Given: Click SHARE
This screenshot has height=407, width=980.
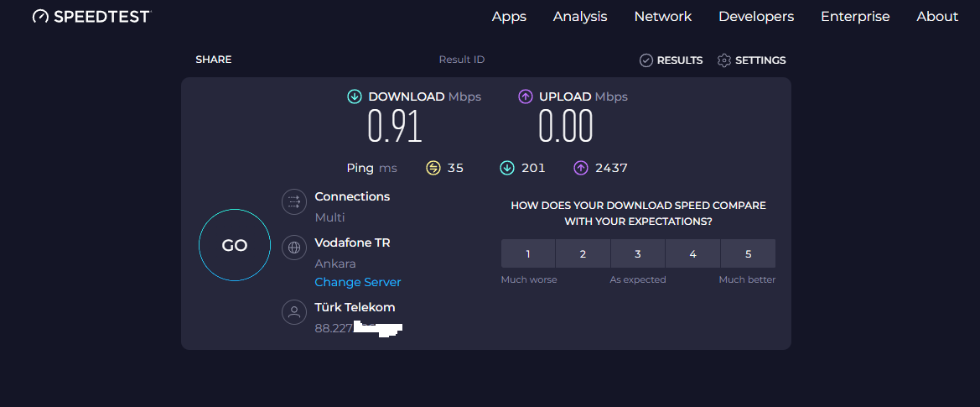Looking at the screenshot, I should point(214,60).
